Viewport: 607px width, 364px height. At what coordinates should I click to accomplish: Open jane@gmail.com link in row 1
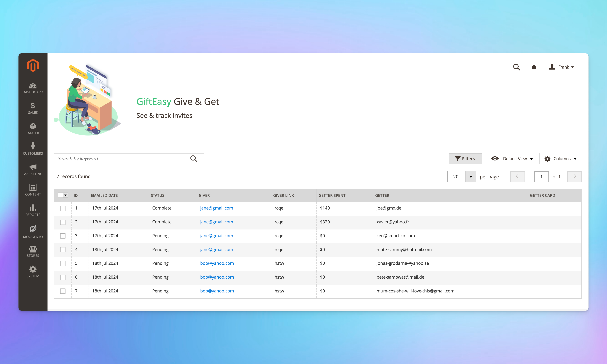click(x=217, y=208)
